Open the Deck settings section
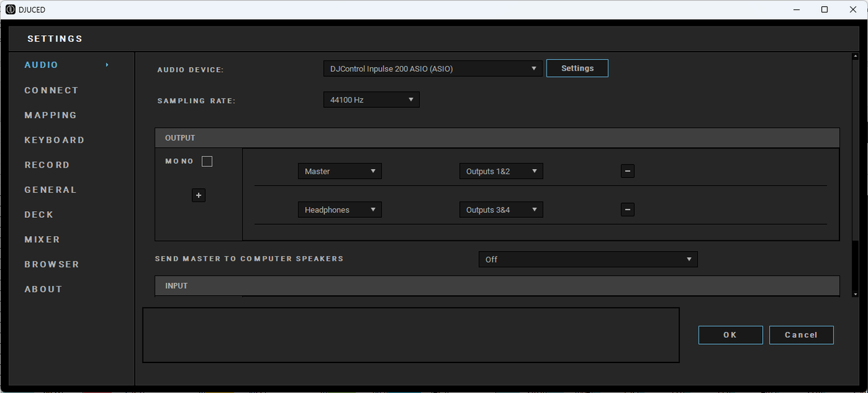Viewport: 868px width, 393px height. (39, 214)
